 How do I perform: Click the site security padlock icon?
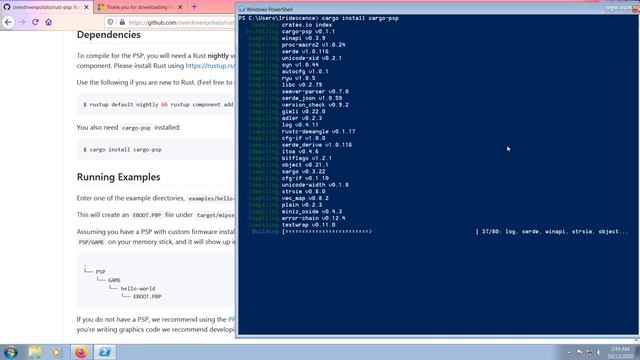coord(122,22)
